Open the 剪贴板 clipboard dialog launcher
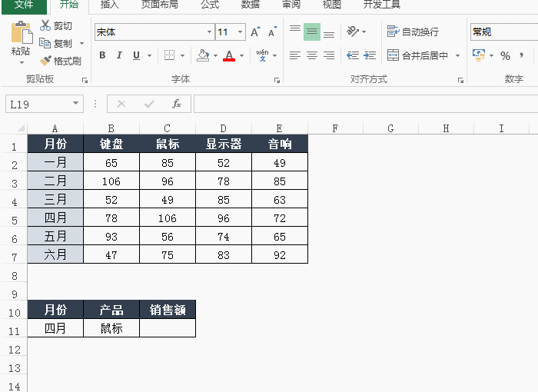Screen dimensions: 538x392 pyautogui.click(x=85, y=81)
